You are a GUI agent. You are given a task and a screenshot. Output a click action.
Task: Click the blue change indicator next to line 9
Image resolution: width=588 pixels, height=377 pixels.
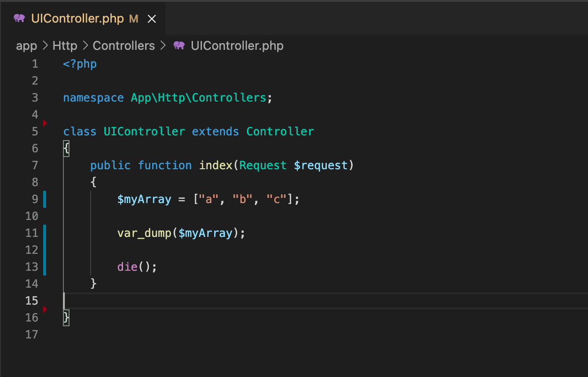coord(45,199)
